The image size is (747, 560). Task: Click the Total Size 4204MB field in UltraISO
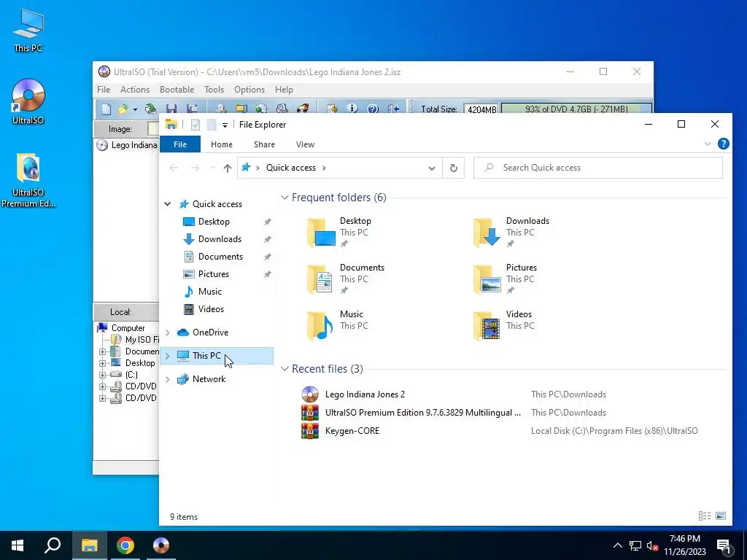[x=481, y=109]
